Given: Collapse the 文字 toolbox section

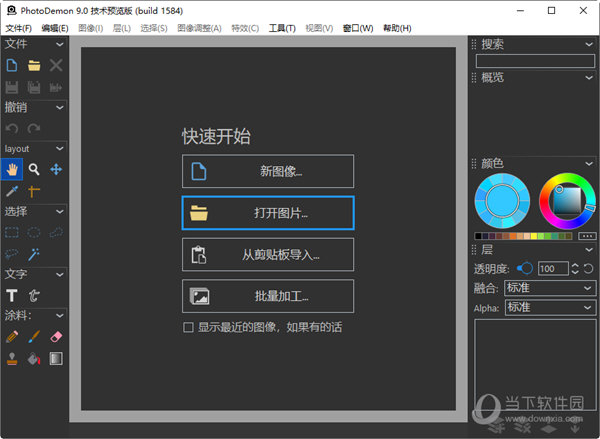Looking at the screenshot, I should (x=60, y=274).
